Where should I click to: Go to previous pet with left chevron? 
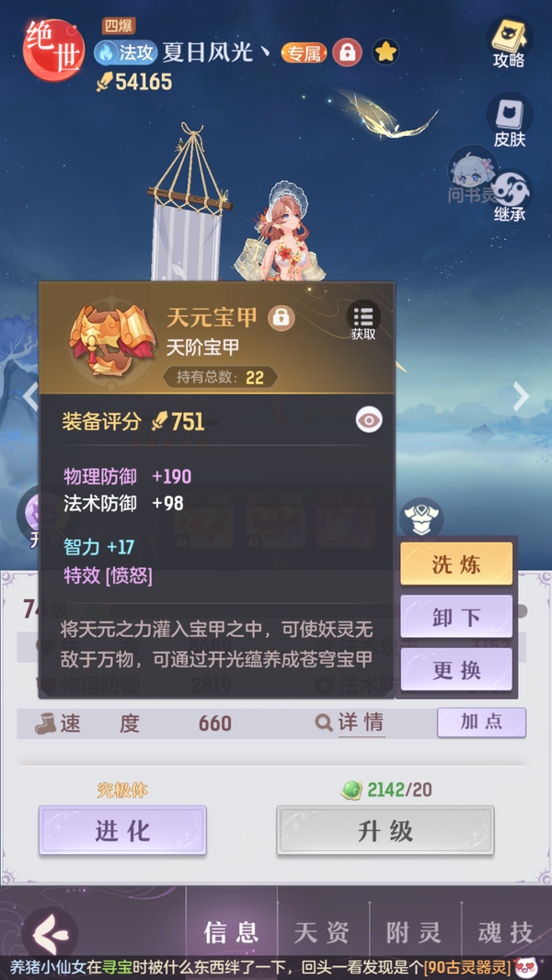30,395
